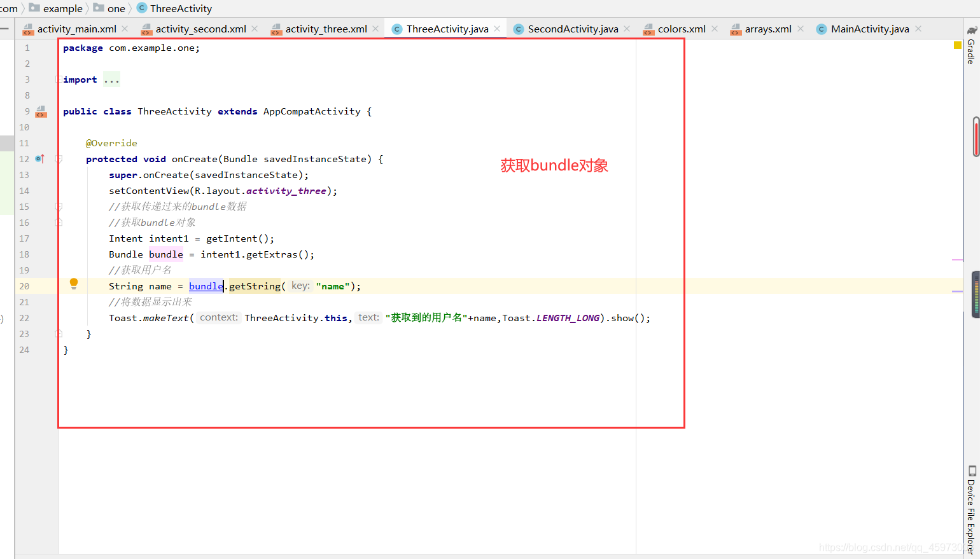Switch to the activity_main.xml tab
Viewport: 980px width, 559px height.
[76, 29]
